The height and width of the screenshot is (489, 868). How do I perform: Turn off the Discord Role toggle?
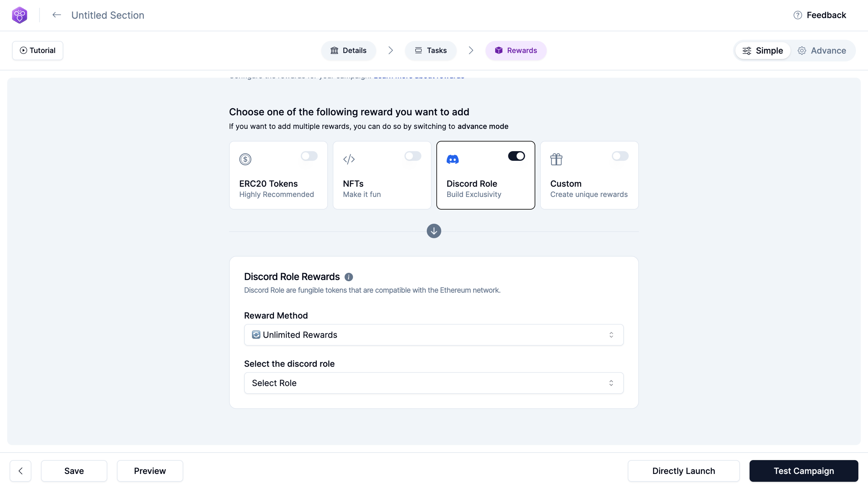516,156
